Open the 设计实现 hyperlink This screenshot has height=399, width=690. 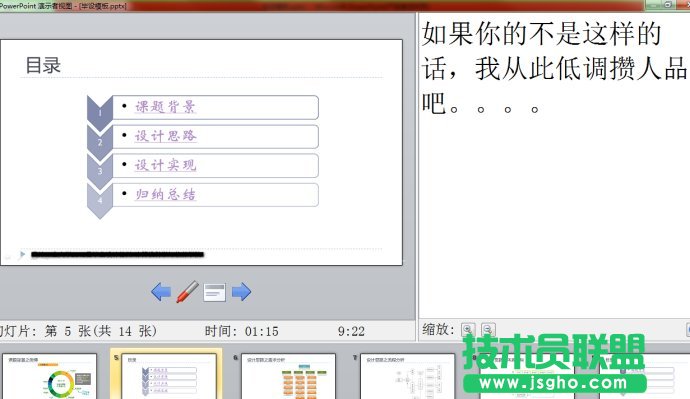coord(165,165)
